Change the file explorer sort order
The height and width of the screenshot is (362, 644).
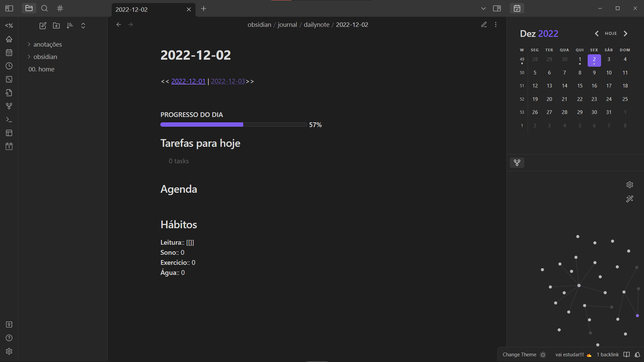(70, 26)
